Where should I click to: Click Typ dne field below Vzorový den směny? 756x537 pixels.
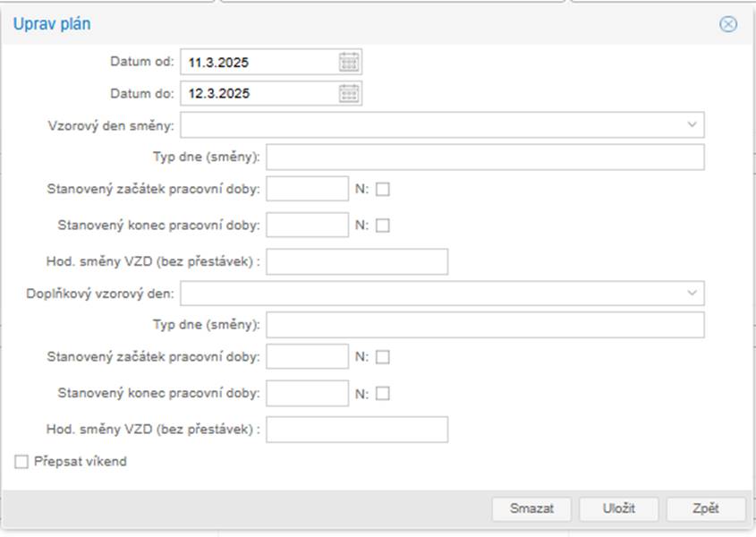(x=485, y=158)
